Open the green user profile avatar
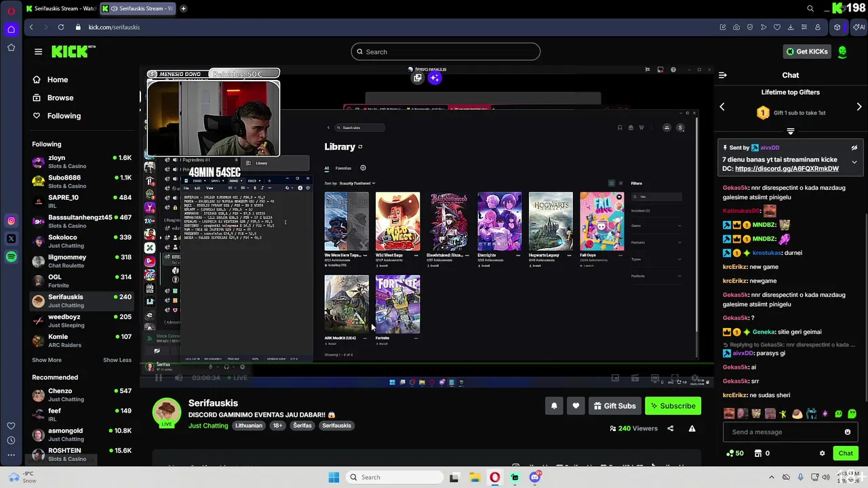 (x=842, y=52)
